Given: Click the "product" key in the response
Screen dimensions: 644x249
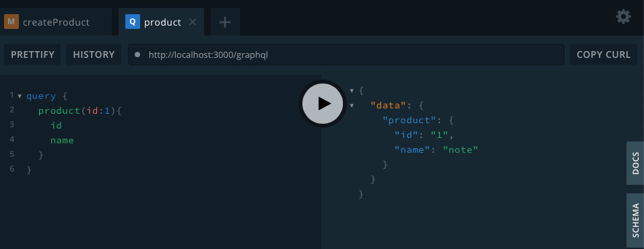Looking at the screenshot, I should [409, 120].
